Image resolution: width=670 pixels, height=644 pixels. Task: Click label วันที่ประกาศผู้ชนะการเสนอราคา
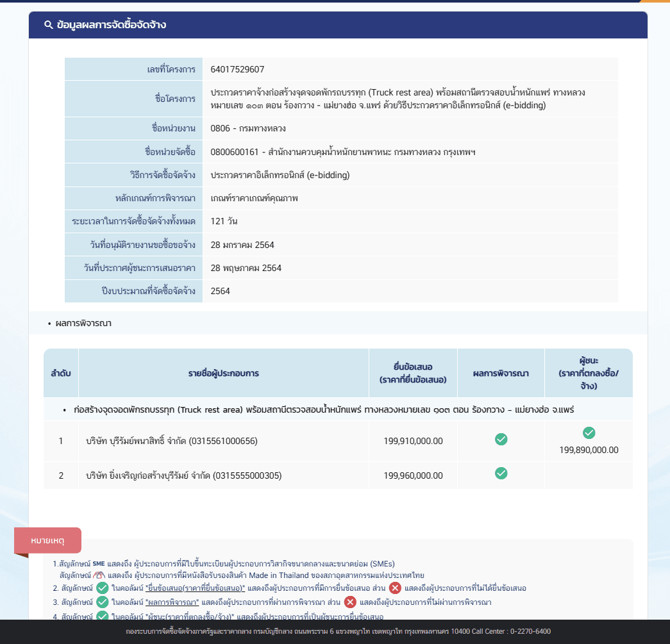point(139,268)
